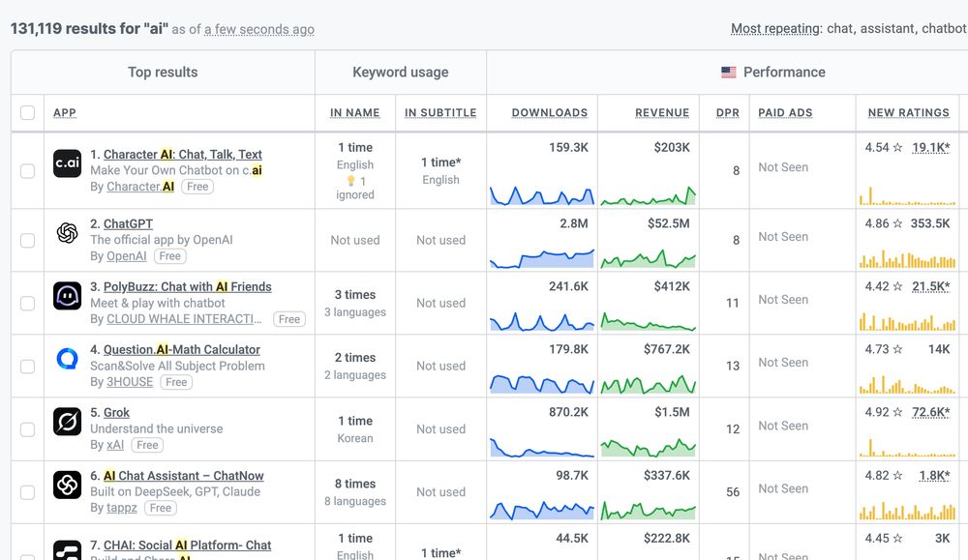Visit the CLOUD WHALE INTERACTI... developer link
Image resolution: width=968 pixels, height=560 pixels.
(x=184, y=319)
